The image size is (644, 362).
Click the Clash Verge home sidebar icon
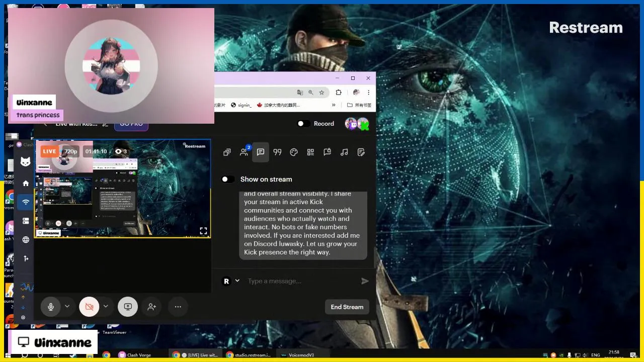click(x=26, y=183)
